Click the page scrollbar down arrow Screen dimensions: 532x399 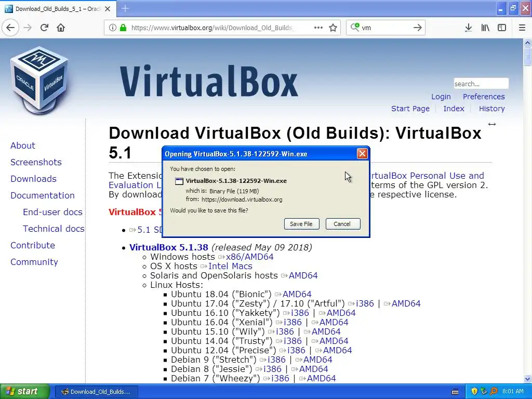pos(527,379)
